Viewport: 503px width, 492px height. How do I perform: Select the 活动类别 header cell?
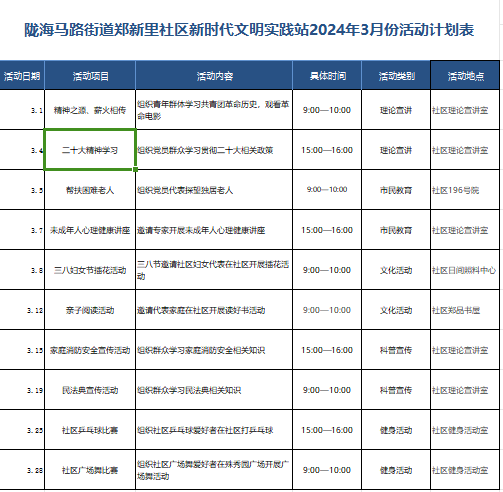click(396, 76)
